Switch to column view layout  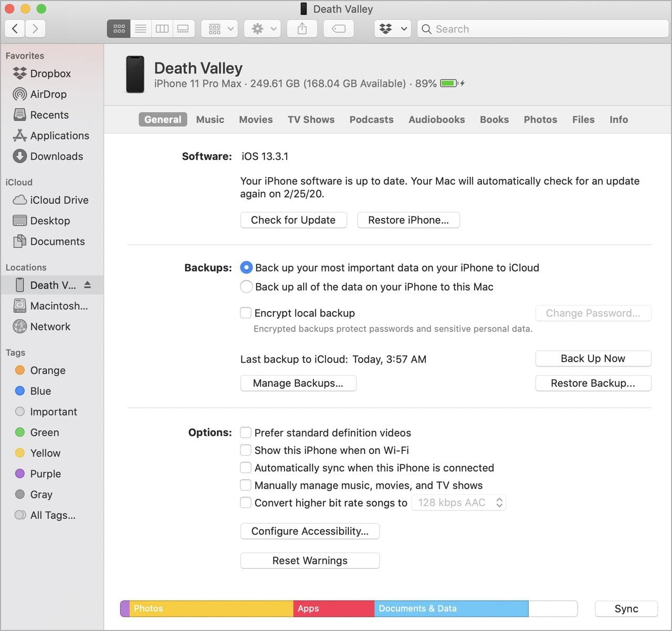tap(162, 29)
